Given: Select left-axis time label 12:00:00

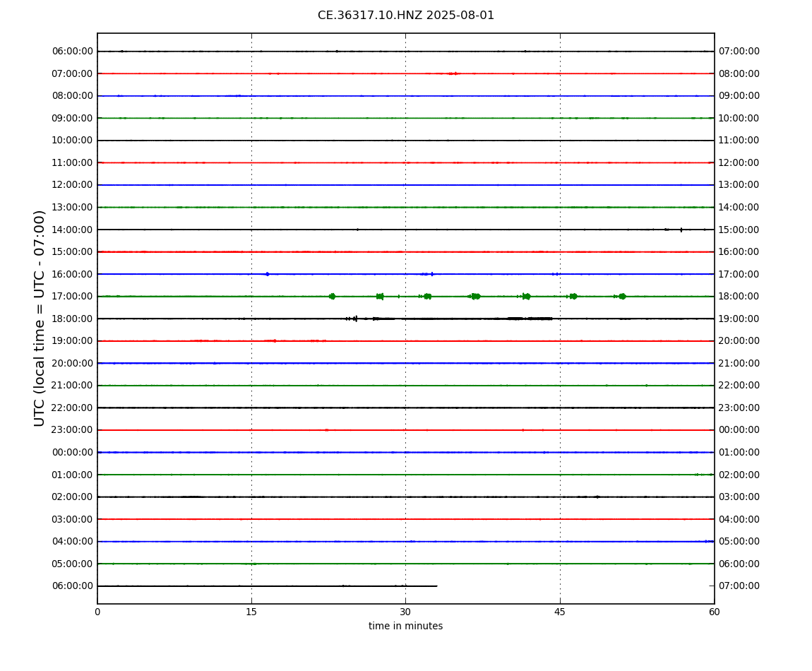Looking at the screenshot, I should [x=73, y=185].
